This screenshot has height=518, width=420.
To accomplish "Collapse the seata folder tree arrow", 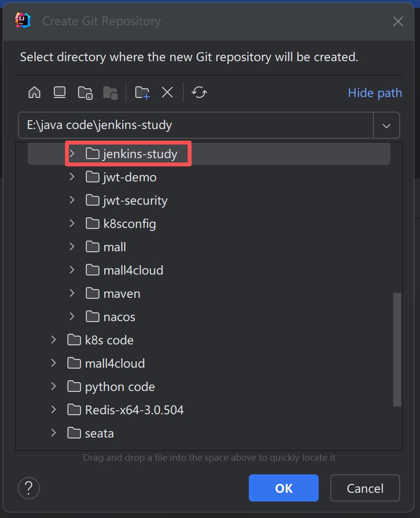I will (x=53, y=433).
